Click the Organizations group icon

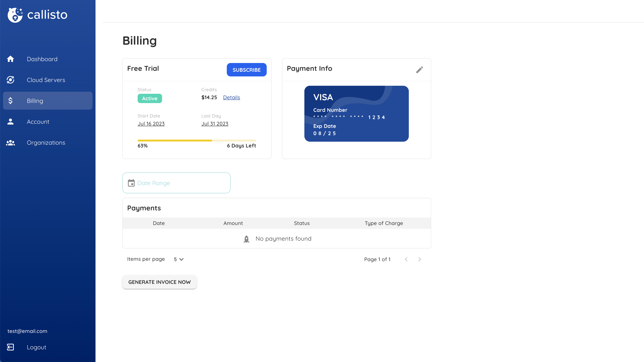click(x=10, y=143)
